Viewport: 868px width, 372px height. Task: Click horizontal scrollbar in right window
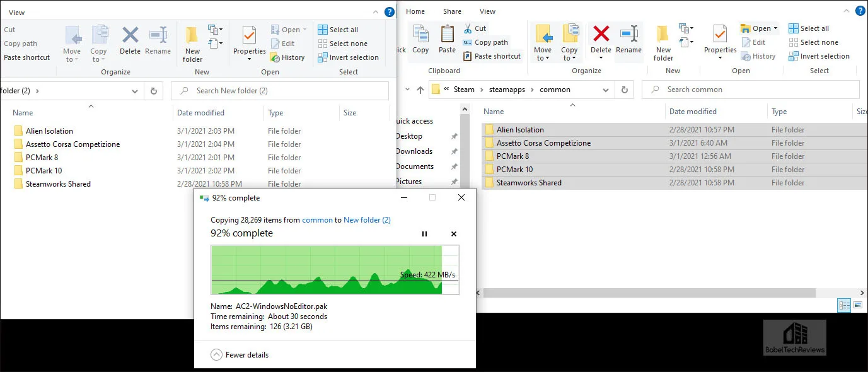tap(649, 293)
